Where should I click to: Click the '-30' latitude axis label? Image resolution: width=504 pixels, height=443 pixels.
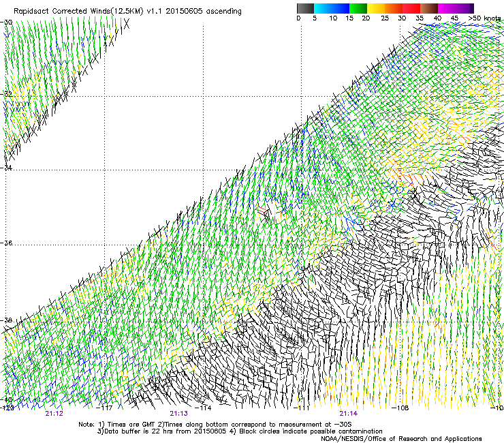coord(6,22)
